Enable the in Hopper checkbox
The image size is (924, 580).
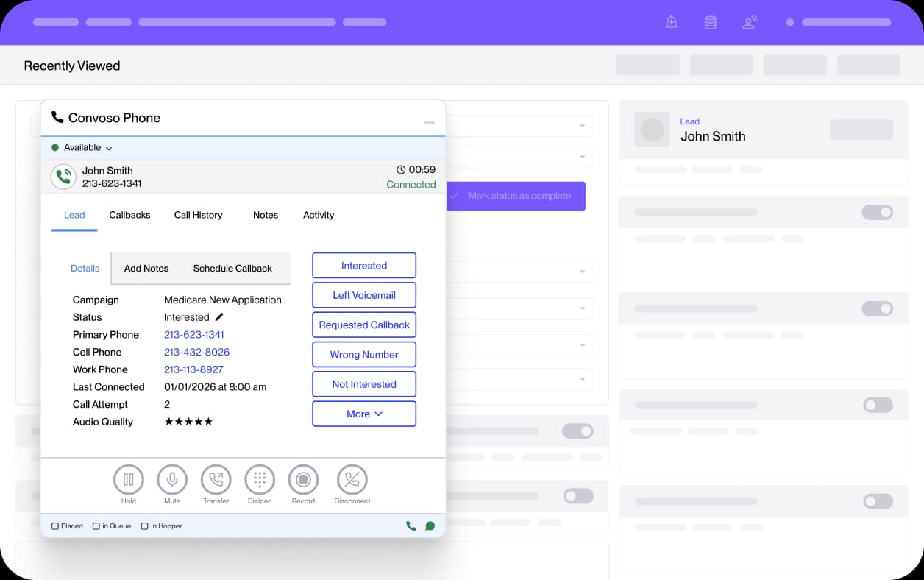click(x=145, y=526)
